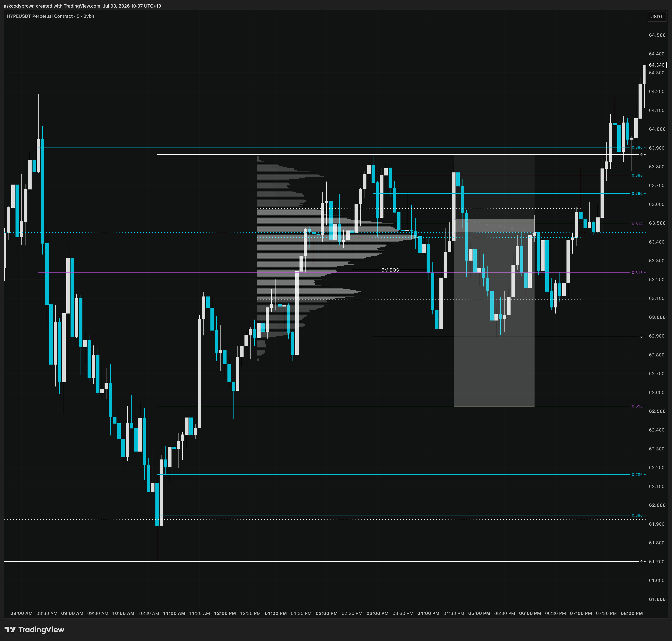Image resolution: width=672 pixels, height=641 pixels.
Task: Click the 06:00 PM time axis label
Action: [x=530, y=613]
